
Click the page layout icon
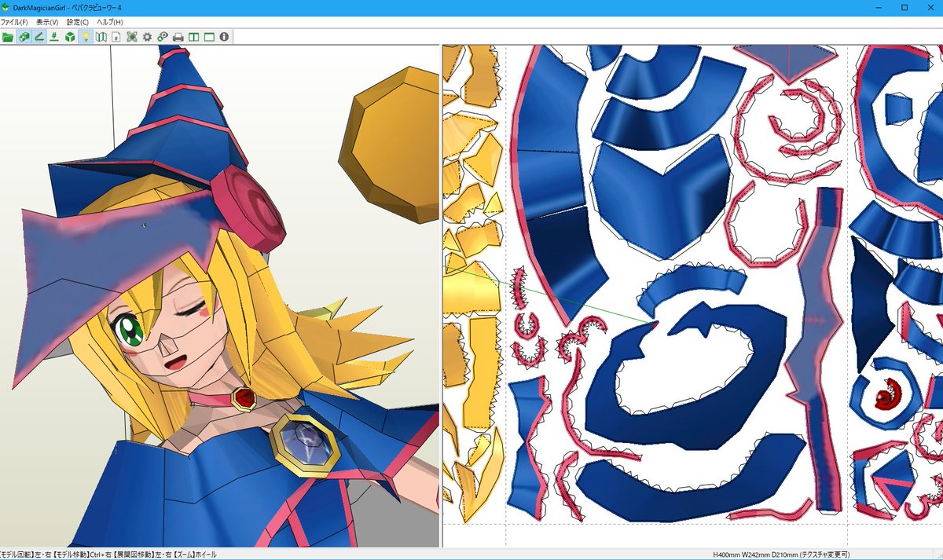tap(116, 37)
